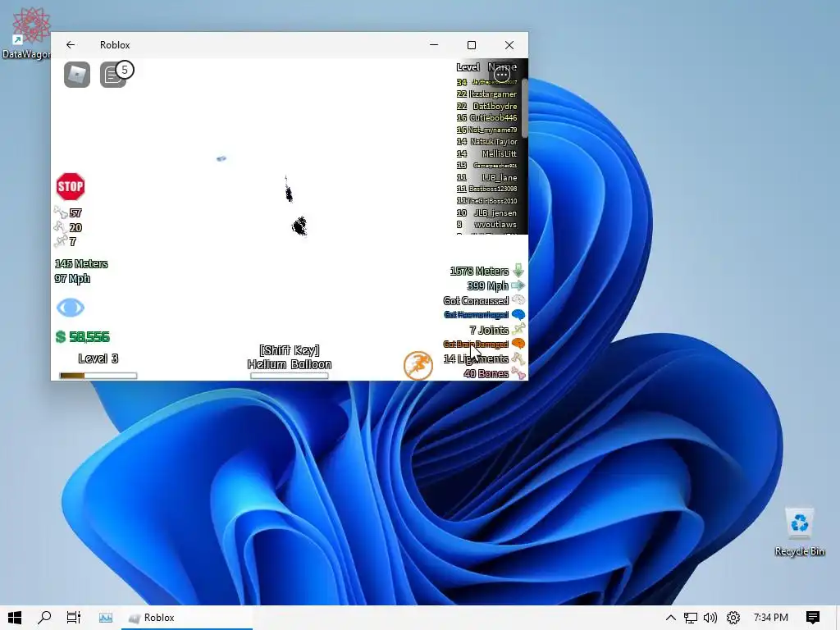Go back using the Roblox window arrow

71,45
